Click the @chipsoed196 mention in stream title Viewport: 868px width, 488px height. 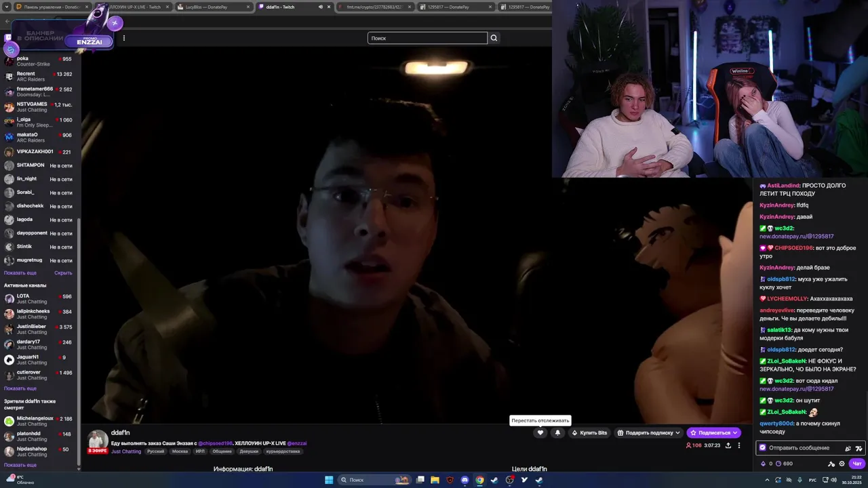click(215, 443)
